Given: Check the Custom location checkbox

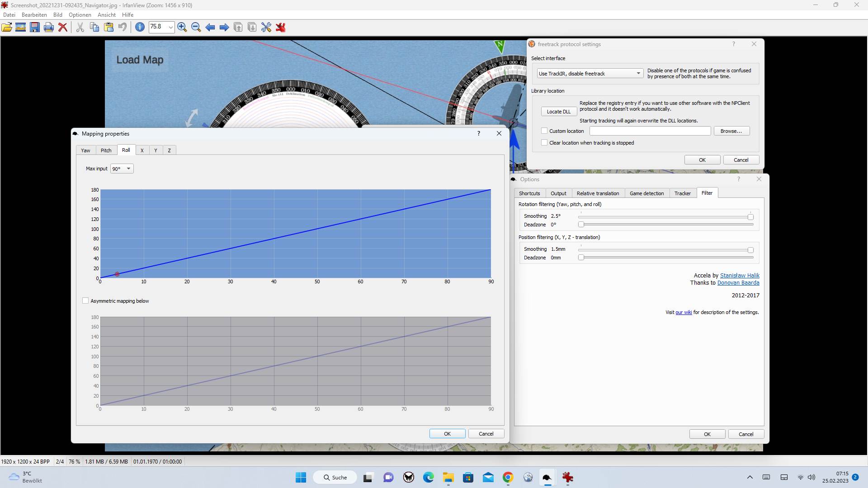Looking at the screenshot, I should (544, 131).
